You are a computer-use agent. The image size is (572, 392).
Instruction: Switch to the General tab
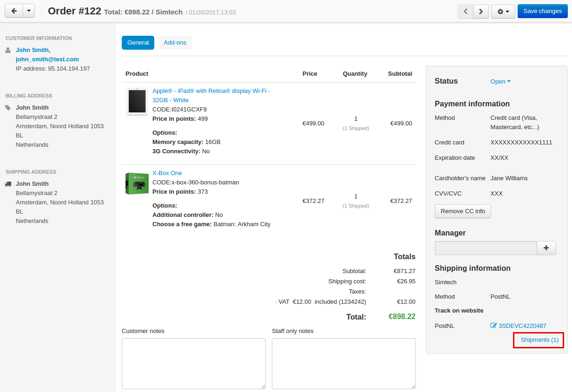tap(138, 42)
